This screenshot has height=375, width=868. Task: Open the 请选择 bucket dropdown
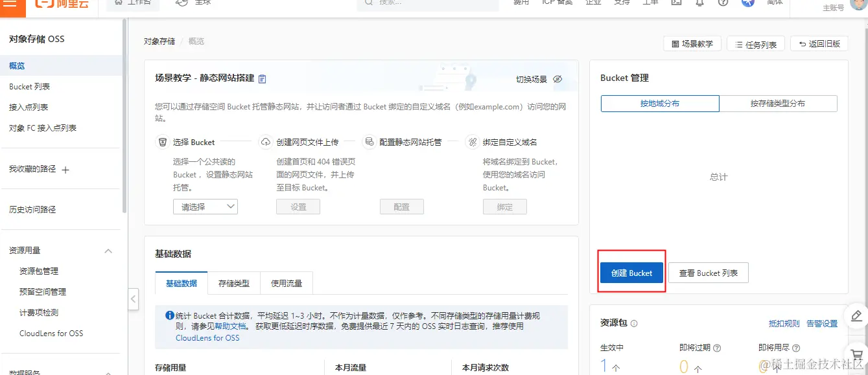(x=205, y=207)
